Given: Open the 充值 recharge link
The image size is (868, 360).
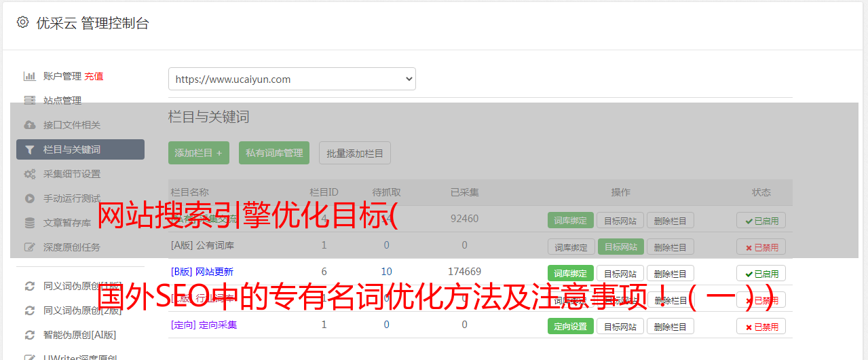Looking at the screenshot, I should (x=94, y=76).
